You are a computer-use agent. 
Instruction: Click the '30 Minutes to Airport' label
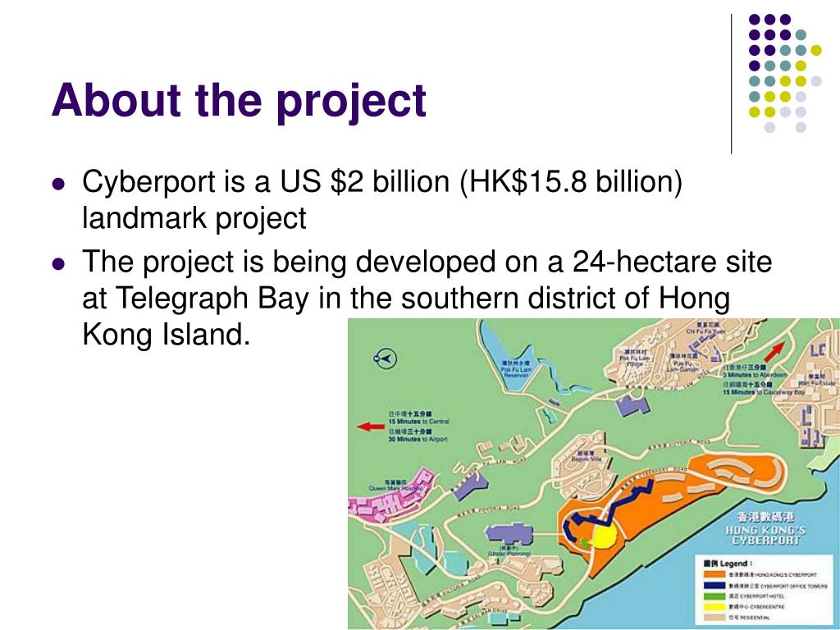(418, 440)
